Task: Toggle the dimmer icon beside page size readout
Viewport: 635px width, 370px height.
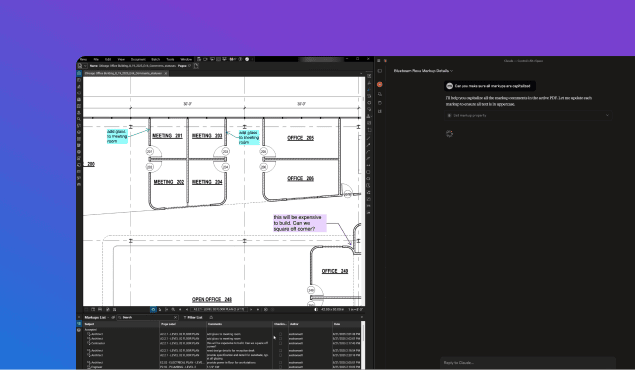Action: (316, 309)
